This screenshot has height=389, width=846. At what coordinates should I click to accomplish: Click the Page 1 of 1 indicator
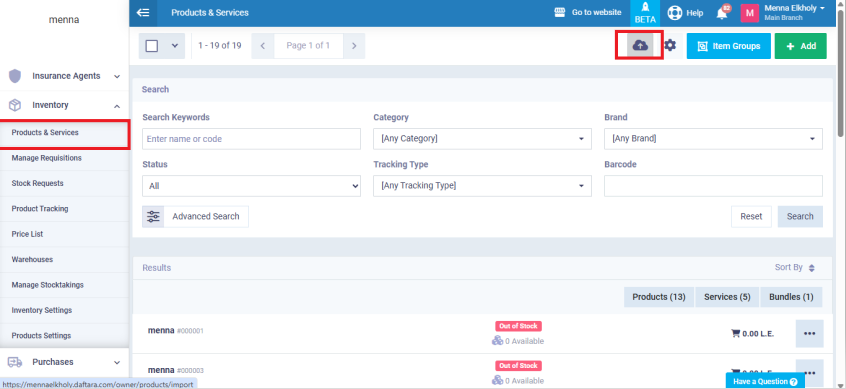point(308,46)
